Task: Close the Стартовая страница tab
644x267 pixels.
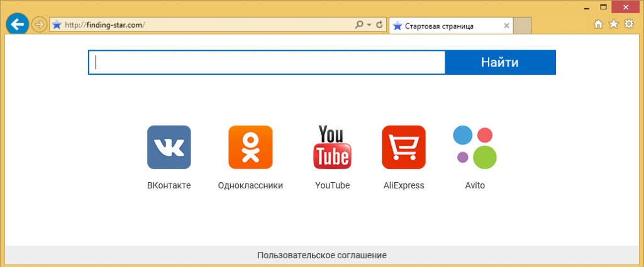Action: pos(507,26)
